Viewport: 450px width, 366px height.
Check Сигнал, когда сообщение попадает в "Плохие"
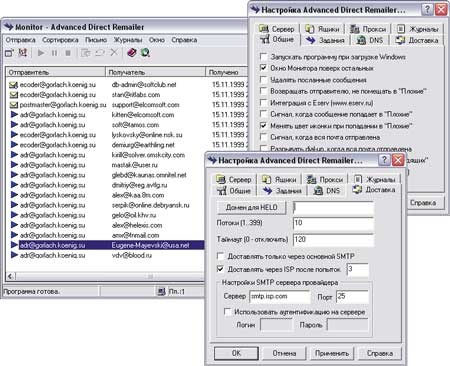click(x=264, y=114)
